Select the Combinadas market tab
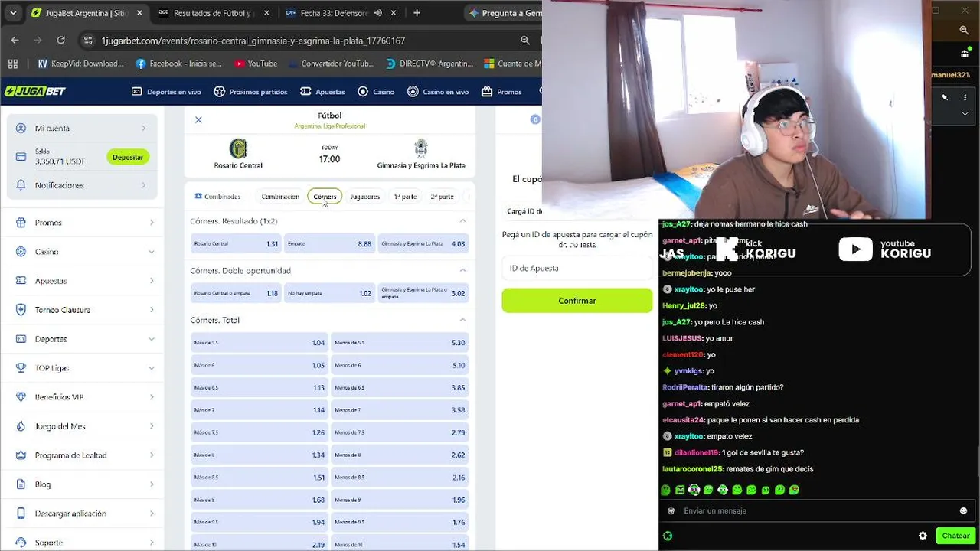Viewport: 980px width, 551px height. point(217,197)
